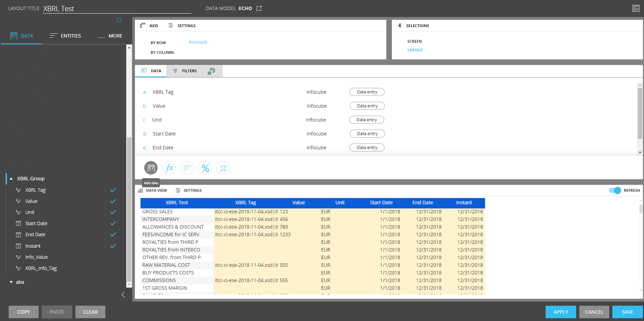Open ECHO data model external link icon
Screen dimensions: 644x321
[x=259, y=8]
